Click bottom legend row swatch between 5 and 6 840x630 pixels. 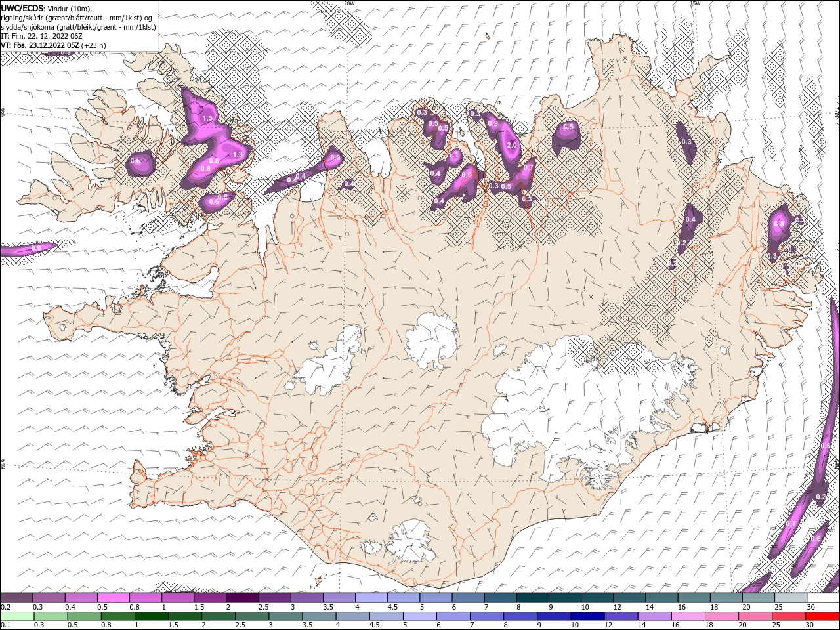click(x=419, y=616)
